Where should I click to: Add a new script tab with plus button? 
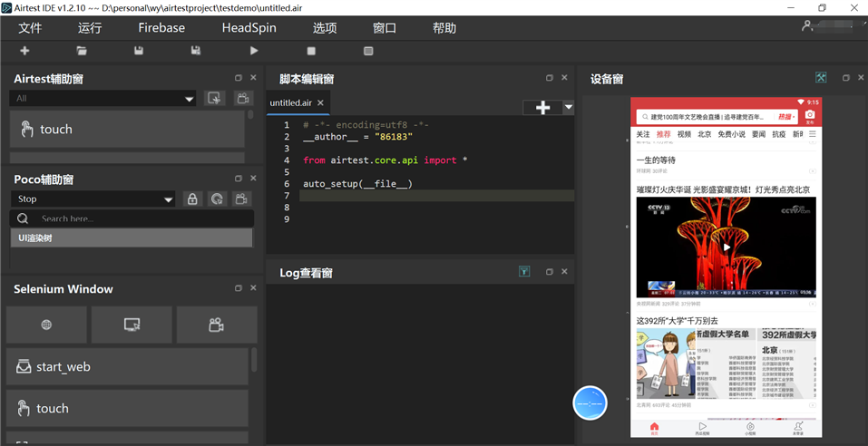[542, 108]
